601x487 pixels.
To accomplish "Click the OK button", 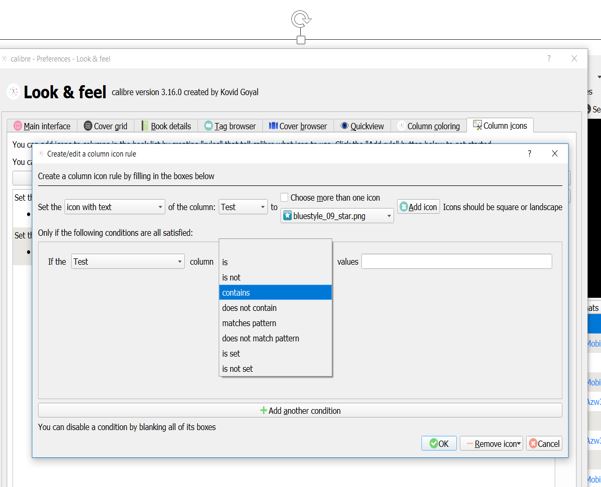I will (439, 444).
